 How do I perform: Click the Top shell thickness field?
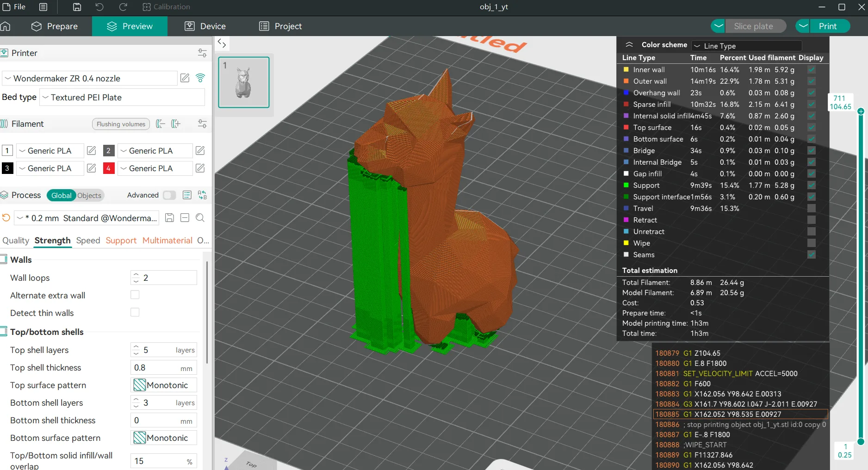click(x=164, y=368)
